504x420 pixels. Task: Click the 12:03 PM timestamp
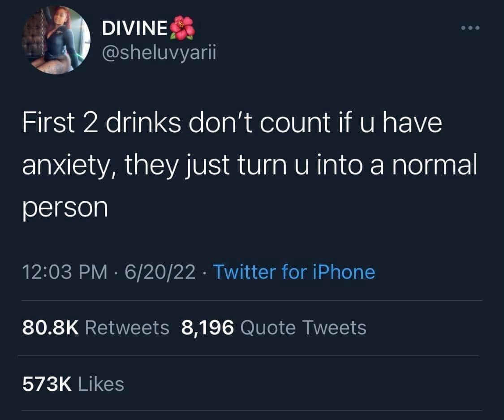[x=65, y=272]
